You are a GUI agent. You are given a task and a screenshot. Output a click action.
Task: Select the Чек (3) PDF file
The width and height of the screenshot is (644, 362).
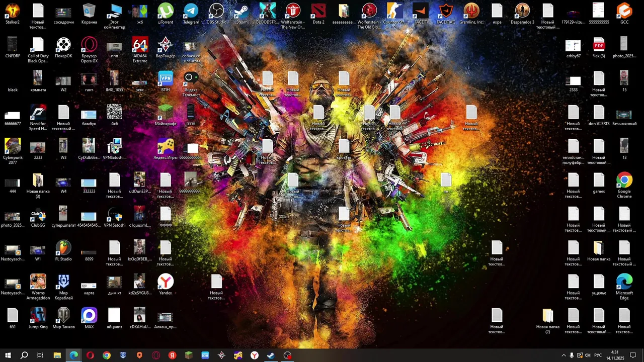(599, 48)
